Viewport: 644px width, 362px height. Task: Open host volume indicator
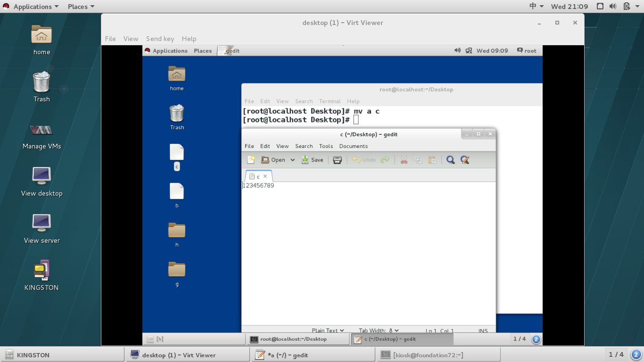[x=613, y=7]
